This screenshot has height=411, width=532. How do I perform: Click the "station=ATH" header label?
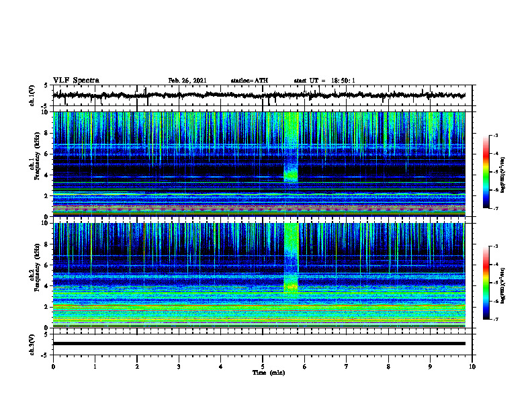(249, 81)
